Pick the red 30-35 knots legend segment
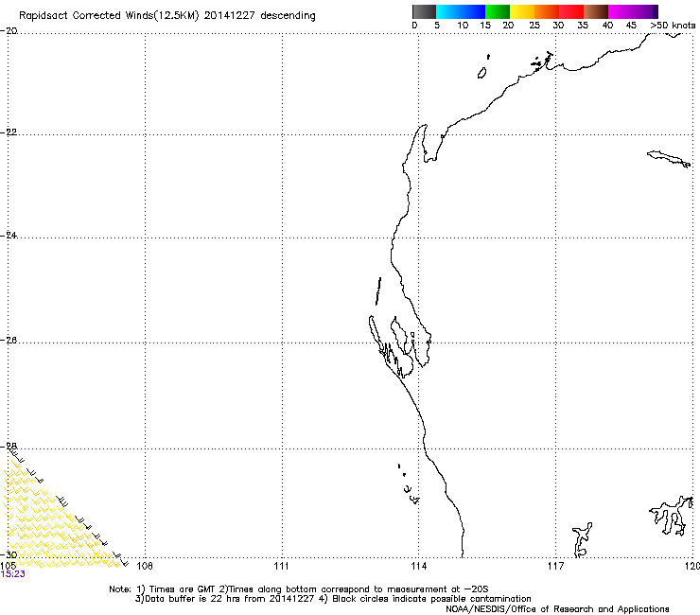 click(x=571, y=11)
